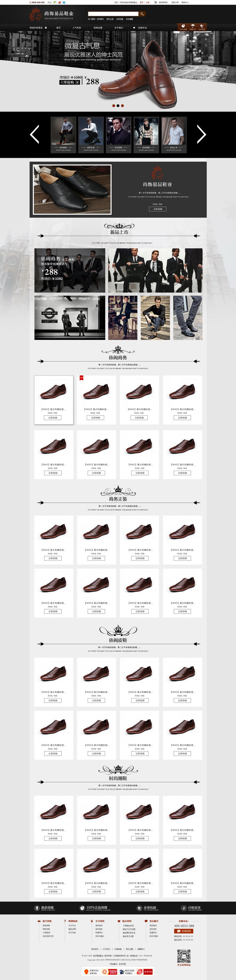Click 立即抢购 button on the banner
The width and height of the screenshot is (236, 980).
coord(70,82)
